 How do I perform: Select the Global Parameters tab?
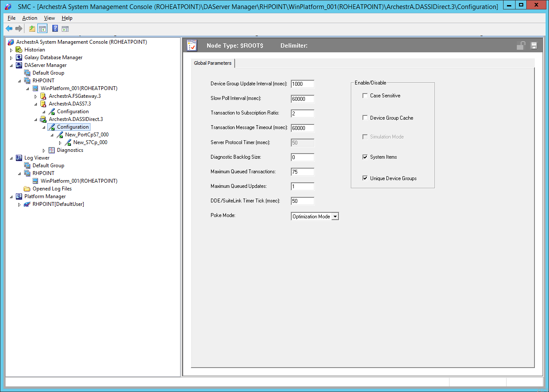click(213, 63)
